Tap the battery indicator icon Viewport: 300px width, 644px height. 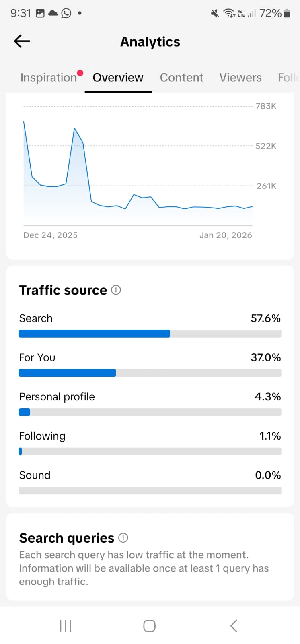(x=287, y=13)
